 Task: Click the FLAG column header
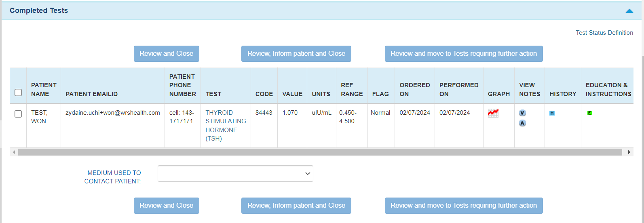click(x=380, y=94)
